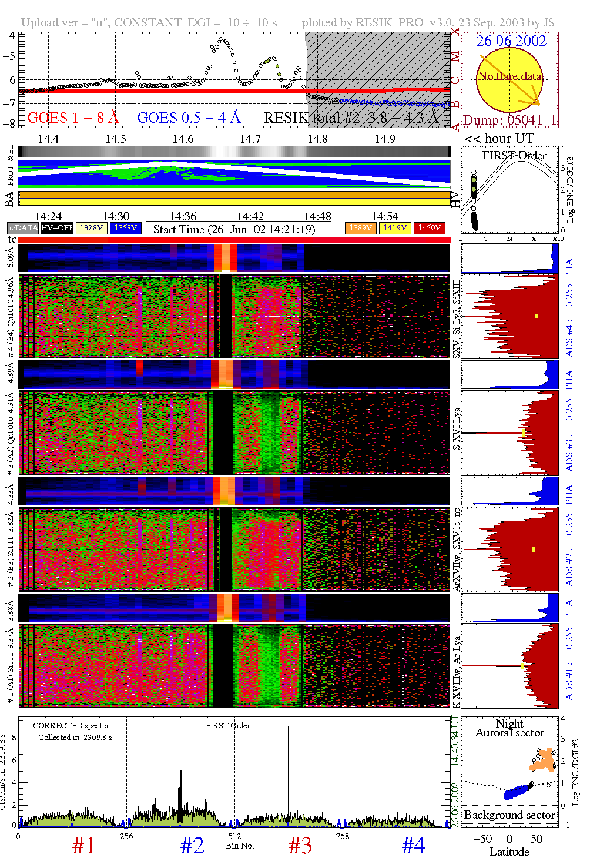Click the red #1 channel label

point(83,846)
